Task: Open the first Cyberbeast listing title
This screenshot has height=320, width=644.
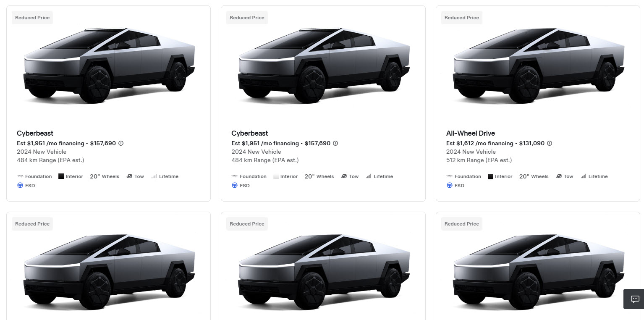Action: click(35, 133)
